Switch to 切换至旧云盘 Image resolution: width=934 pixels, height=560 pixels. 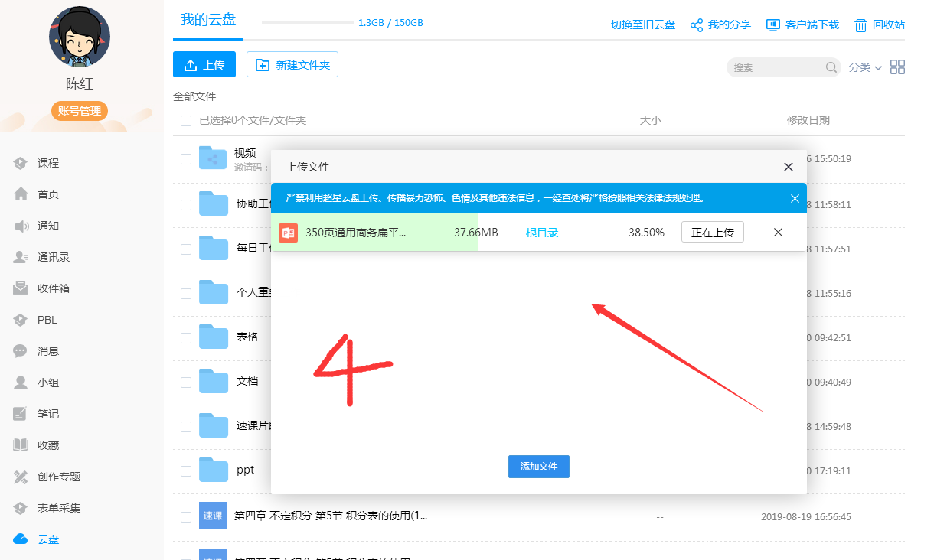[643, 24]
